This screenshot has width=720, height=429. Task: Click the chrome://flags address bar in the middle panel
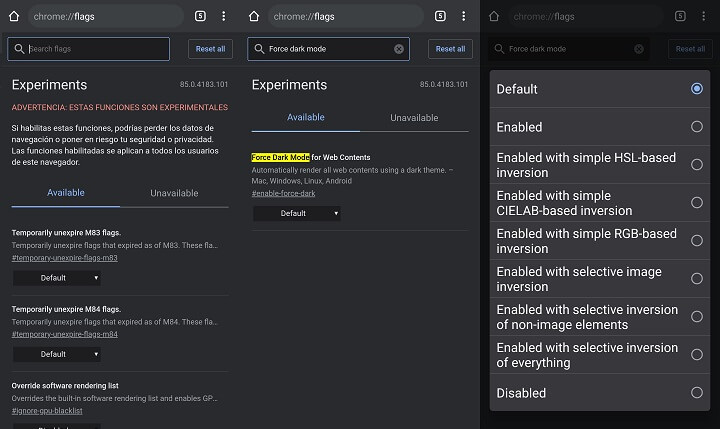[346, 17]
